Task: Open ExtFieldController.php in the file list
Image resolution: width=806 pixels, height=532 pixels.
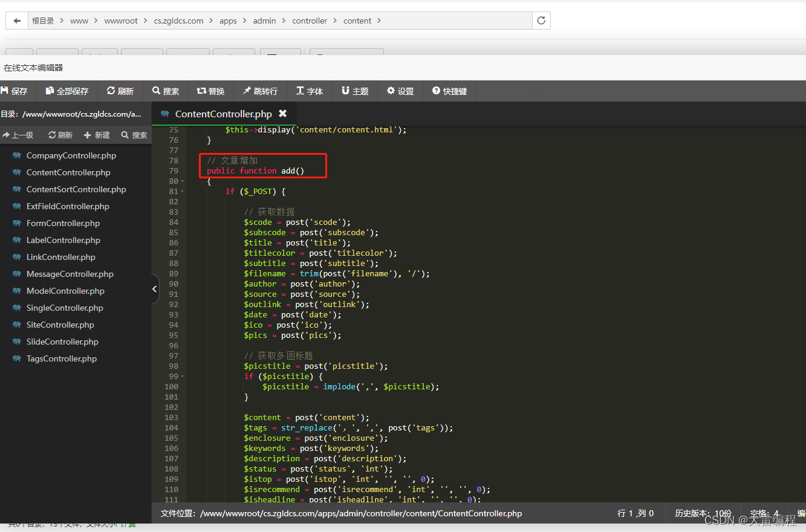Action: 68,206
